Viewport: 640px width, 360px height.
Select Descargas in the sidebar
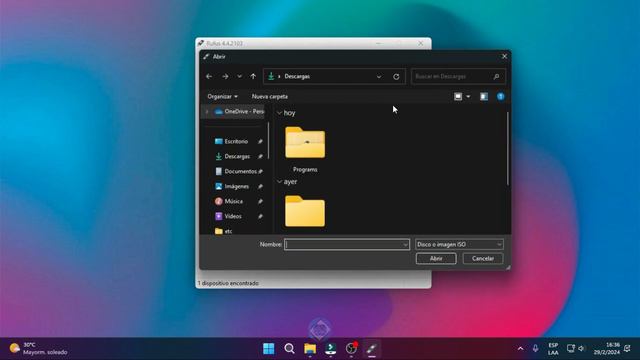[x=232, y=156]
